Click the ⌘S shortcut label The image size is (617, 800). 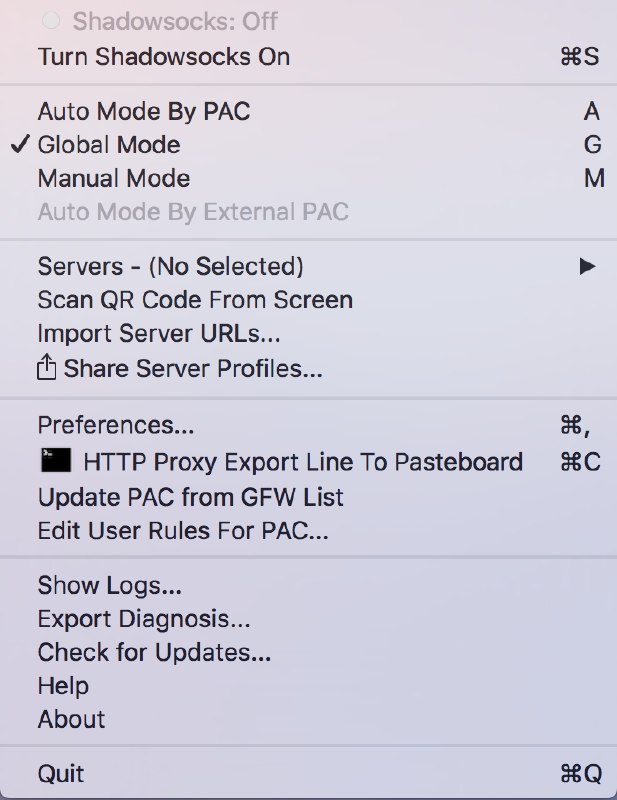580,57
